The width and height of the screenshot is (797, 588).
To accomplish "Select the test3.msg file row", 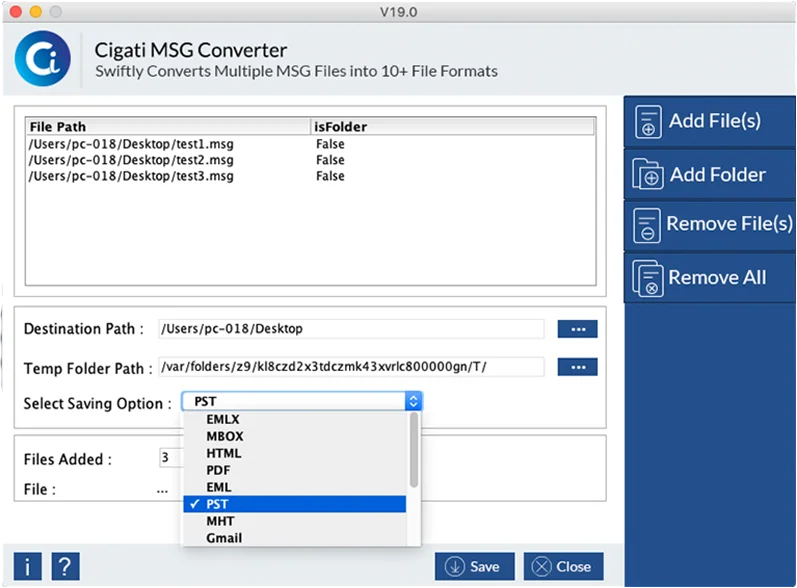I will (x=310, y=176).
